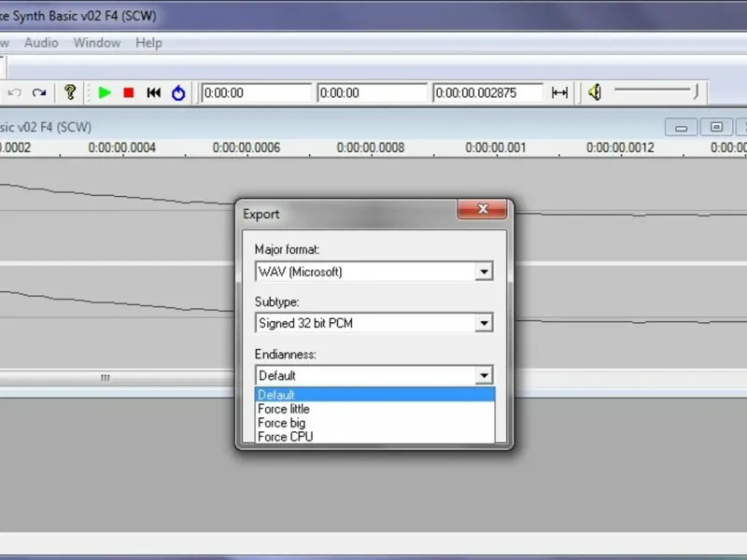Adjust the volume slider in toolbar
This screenshot has height=560, width=747.
656,91
